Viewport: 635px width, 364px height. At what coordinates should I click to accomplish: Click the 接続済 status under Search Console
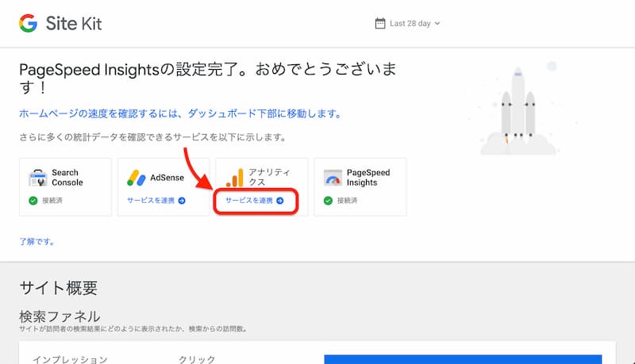point(52,201)
